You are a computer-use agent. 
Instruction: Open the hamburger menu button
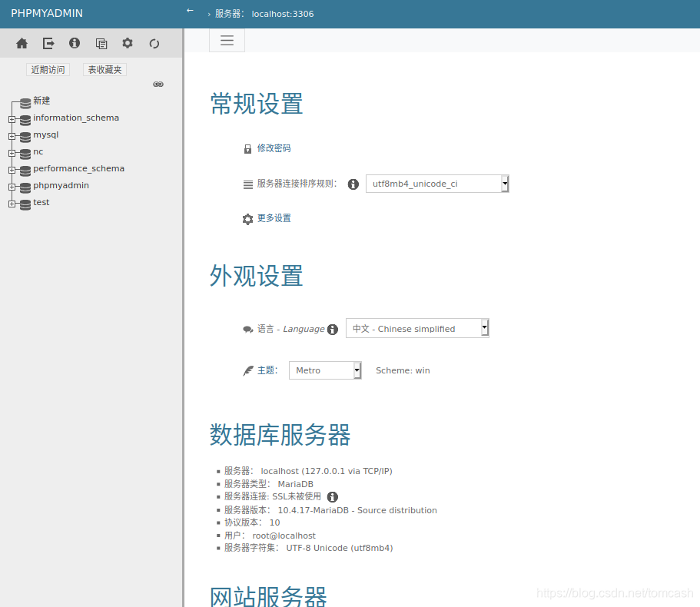(227, 40)
